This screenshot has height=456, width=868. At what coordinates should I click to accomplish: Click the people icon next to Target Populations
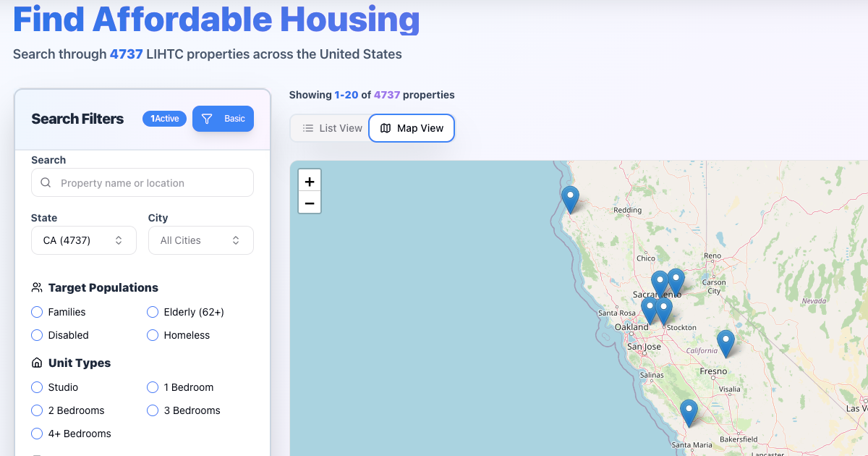click(36, 287)
